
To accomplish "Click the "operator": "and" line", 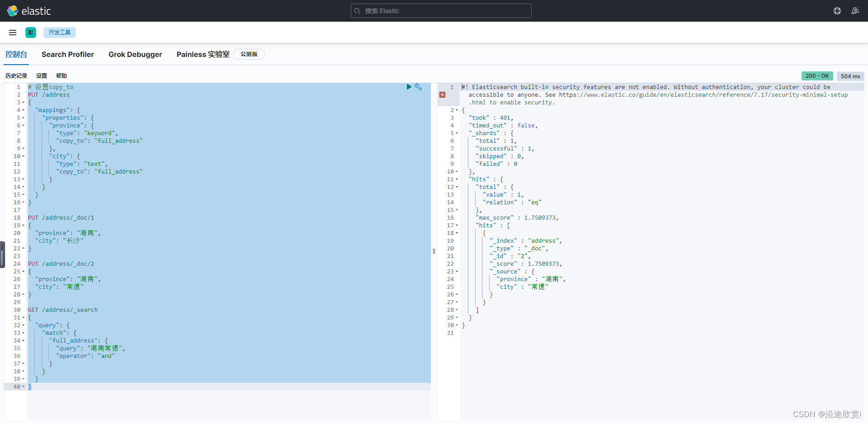I will coord(85,356).
